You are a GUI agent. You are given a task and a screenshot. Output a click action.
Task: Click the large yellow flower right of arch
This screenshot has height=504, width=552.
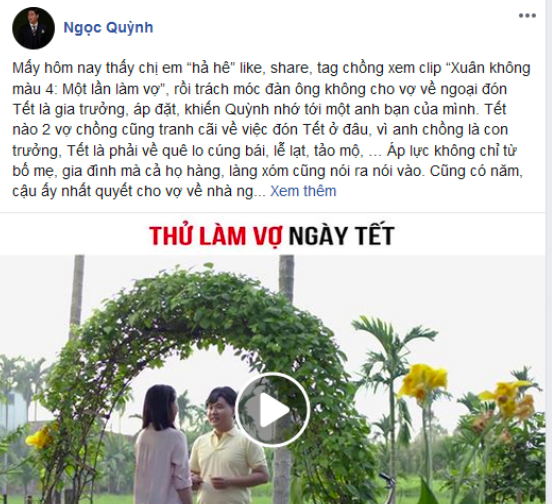click(422, 382)
